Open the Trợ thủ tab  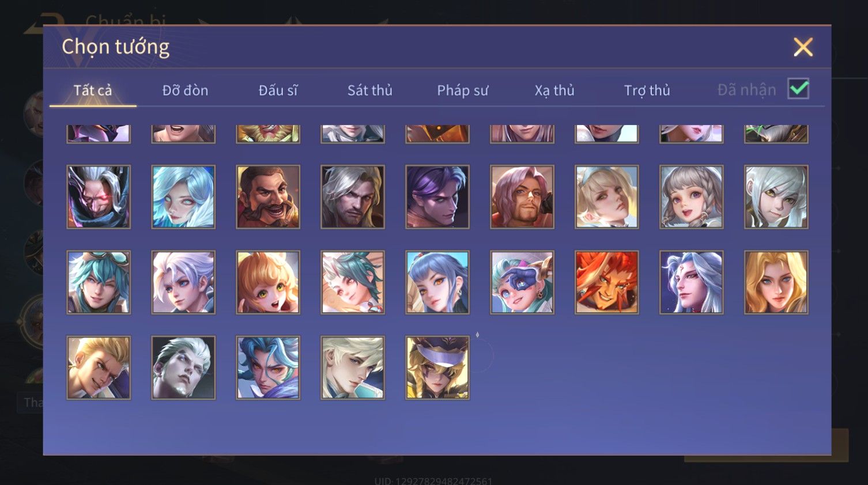pyautogui.click(x=647, y=90)
